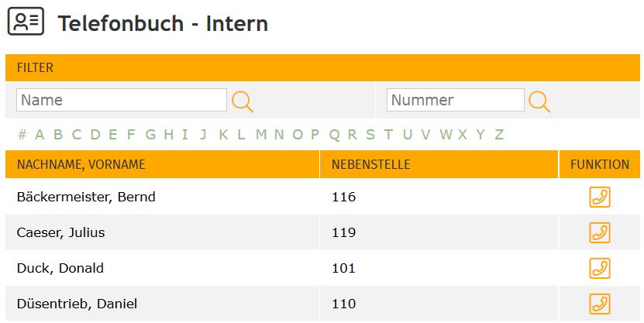Click the name search magnifier icon
The height and width of the screenshot is (323, 644).
[x=243, y=101]
